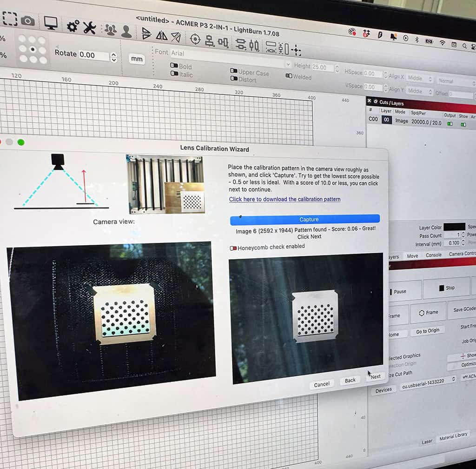Toggle Welded text option
Viewport: 476px width, 469px height.
(x=289, y=75)
